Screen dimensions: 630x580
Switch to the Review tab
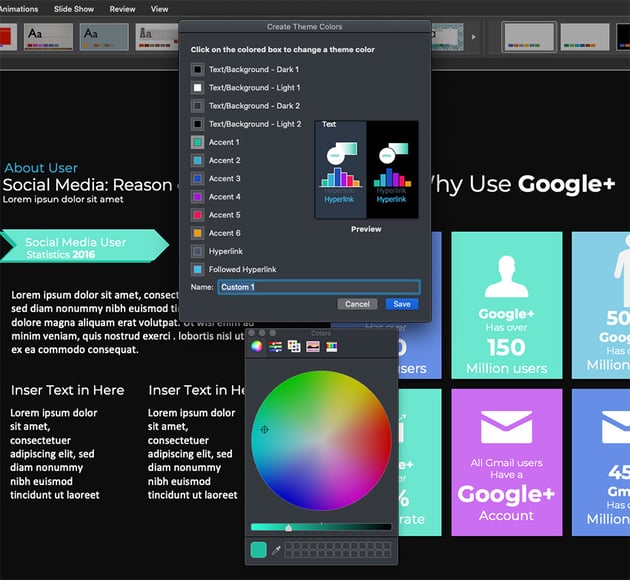pyautogui.click(x=123, y=9)
